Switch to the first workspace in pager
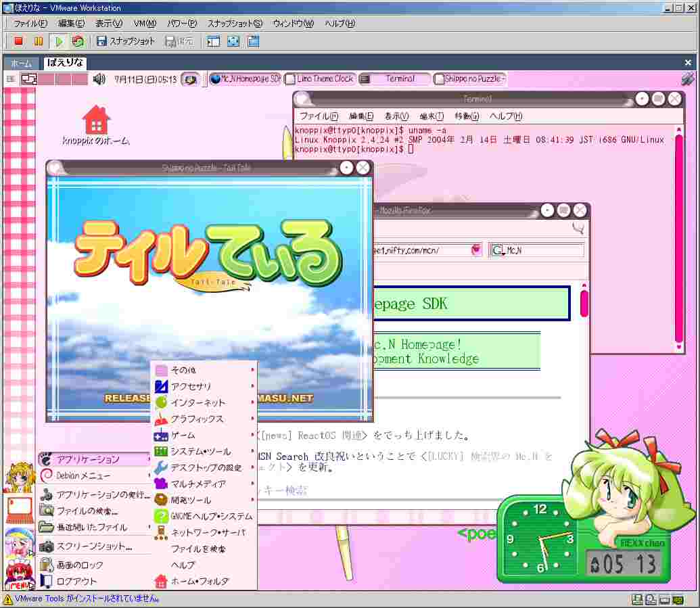The image size is (700, 608). pos(29,79)
